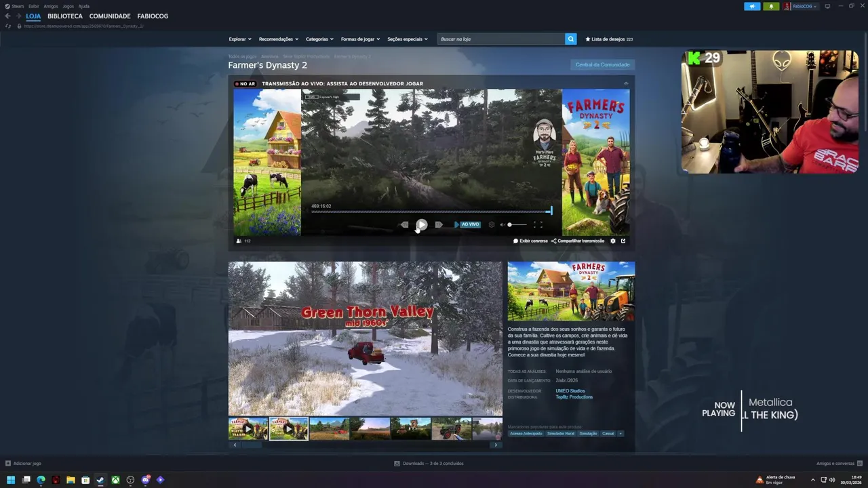Click Exibir conversa chat link
868x488 pixels.
pos(530,241)
